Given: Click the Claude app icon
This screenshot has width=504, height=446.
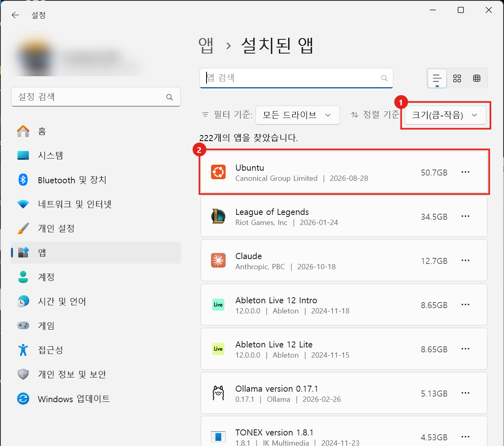Looking at the screenshot, I should point(218,260).
